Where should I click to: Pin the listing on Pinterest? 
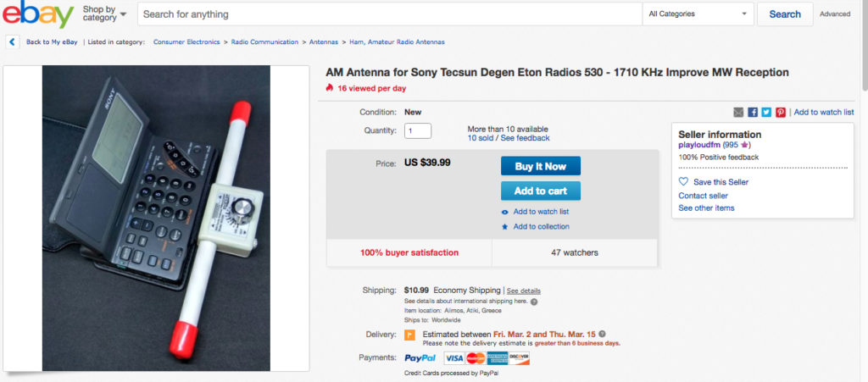click(x=781, y=112)
